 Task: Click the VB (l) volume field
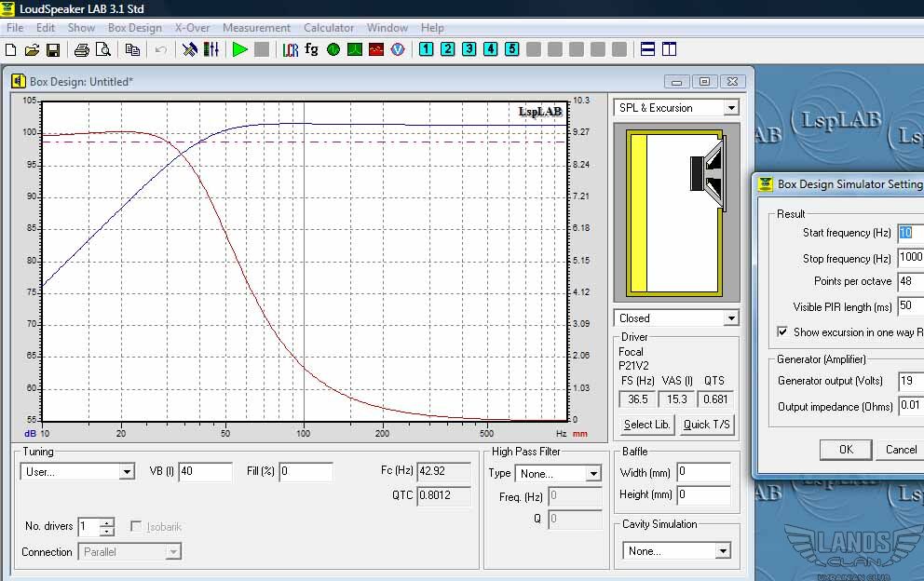[205, 471]
